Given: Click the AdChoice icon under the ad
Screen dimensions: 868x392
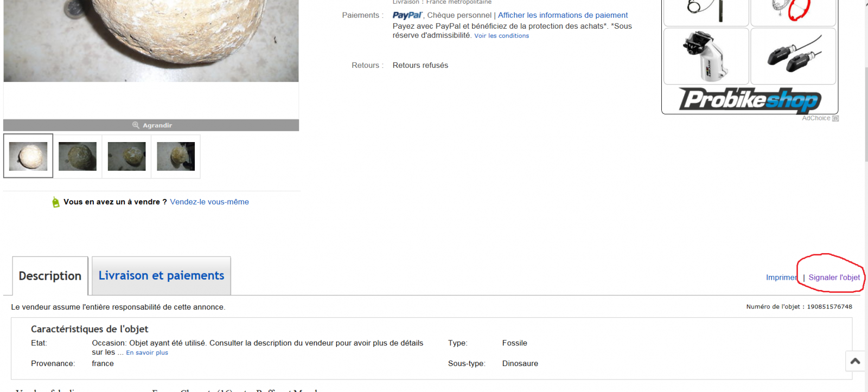Looking at the screenshot, I should [x=835, y=118].
